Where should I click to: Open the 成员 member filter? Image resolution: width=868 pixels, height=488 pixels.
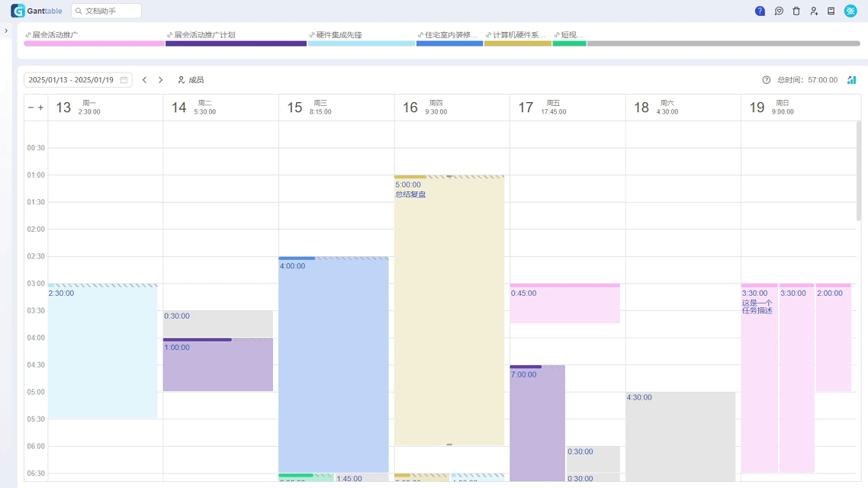[191, 80]
